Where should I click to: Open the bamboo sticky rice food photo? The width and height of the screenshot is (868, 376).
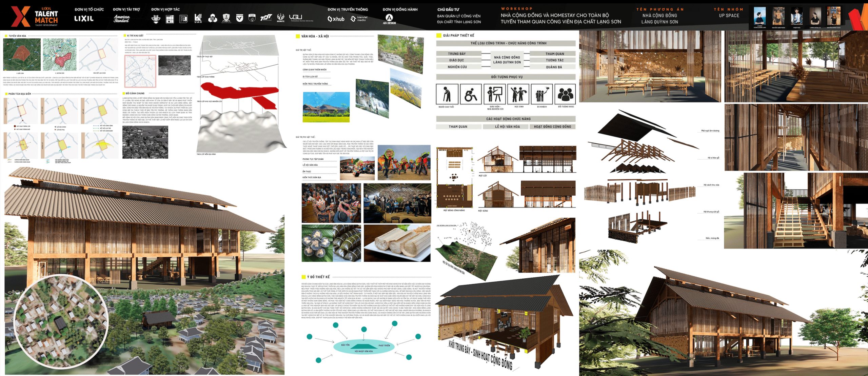397,243
